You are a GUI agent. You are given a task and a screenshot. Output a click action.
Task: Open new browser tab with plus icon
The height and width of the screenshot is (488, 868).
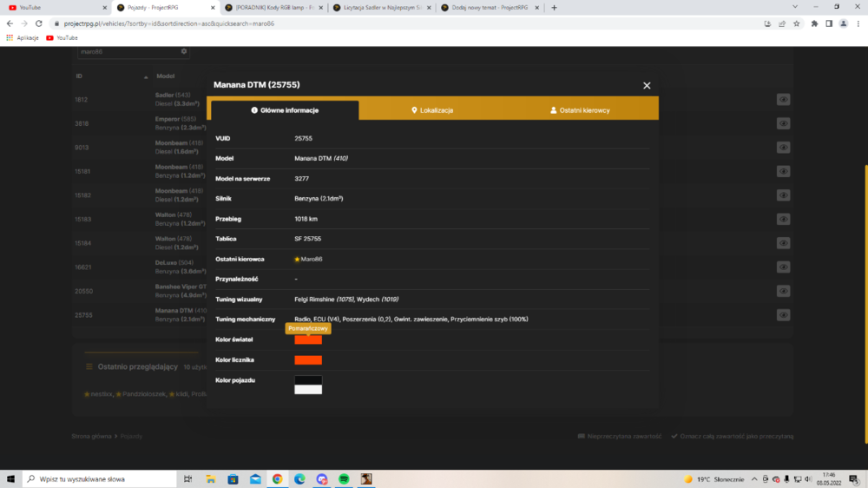click(554, 8)
